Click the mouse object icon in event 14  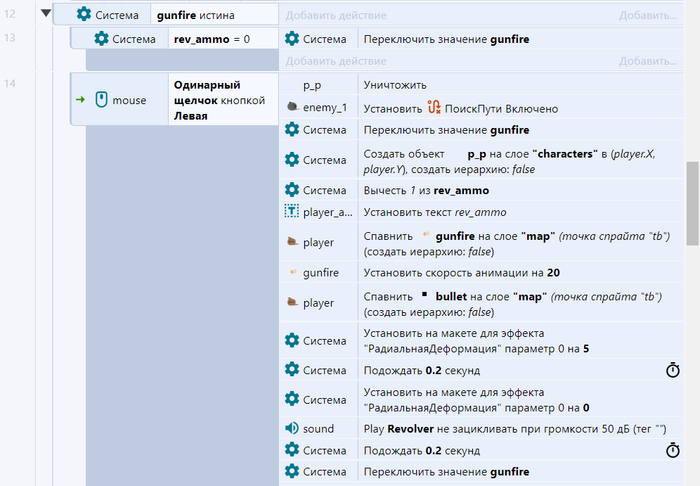coord(101,100)
